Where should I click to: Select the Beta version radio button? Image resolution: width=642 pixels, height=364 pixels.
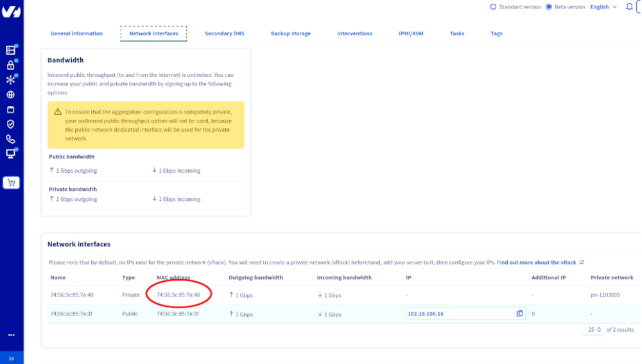tap(548, 7)
